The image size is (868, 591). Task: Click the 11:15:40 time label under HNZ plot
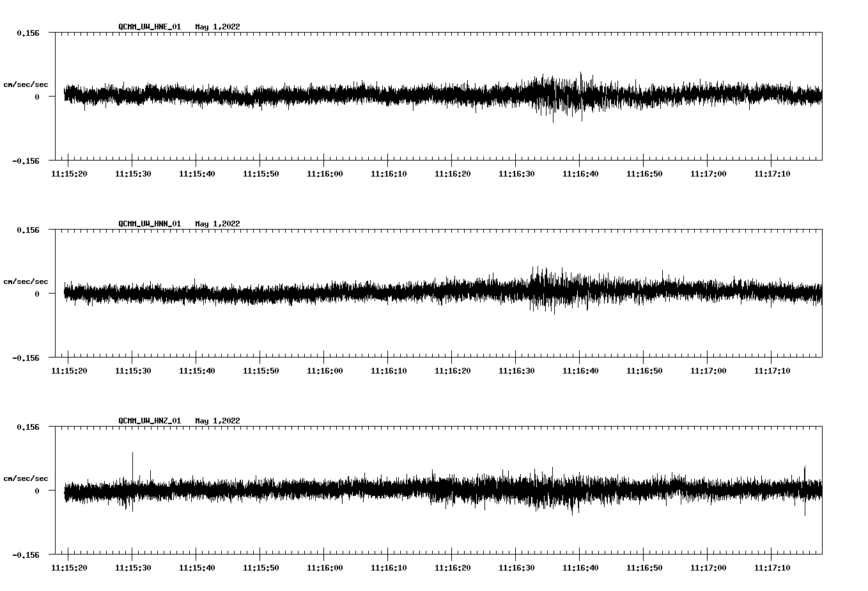point(197,568)
